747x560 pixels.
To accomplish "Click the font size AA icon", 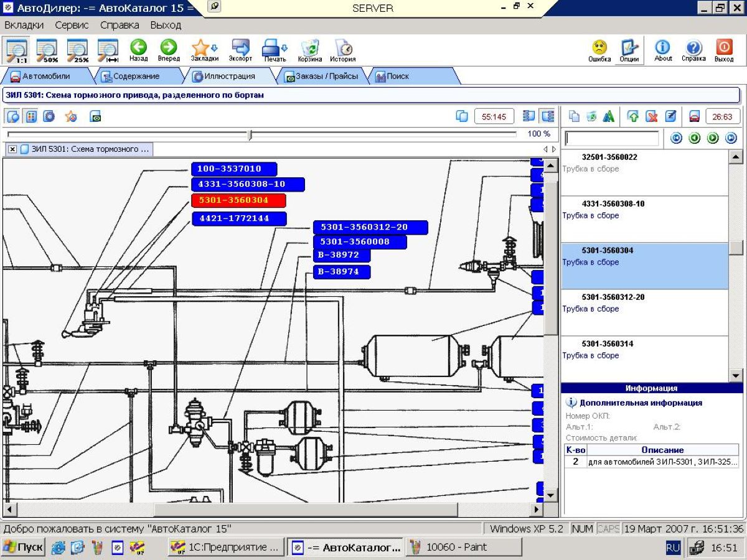I will point(609,116).
